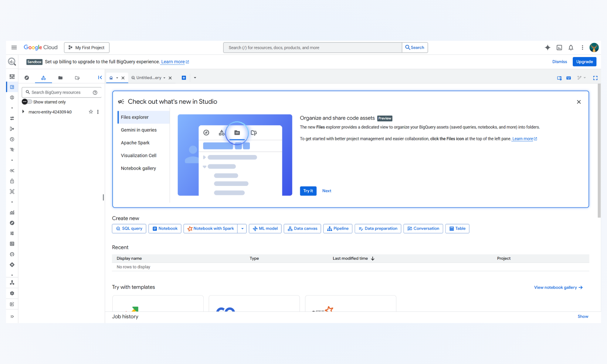Open Scheduled queries clock icon in sidebar
The width and height of the screenshot is (607, 364).
click(x=12, y=139)
